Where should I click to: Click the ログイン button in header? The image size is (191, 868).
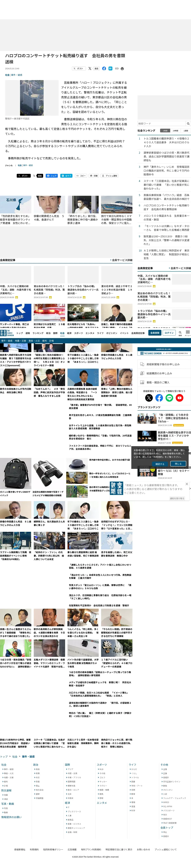tap(169, 333)
